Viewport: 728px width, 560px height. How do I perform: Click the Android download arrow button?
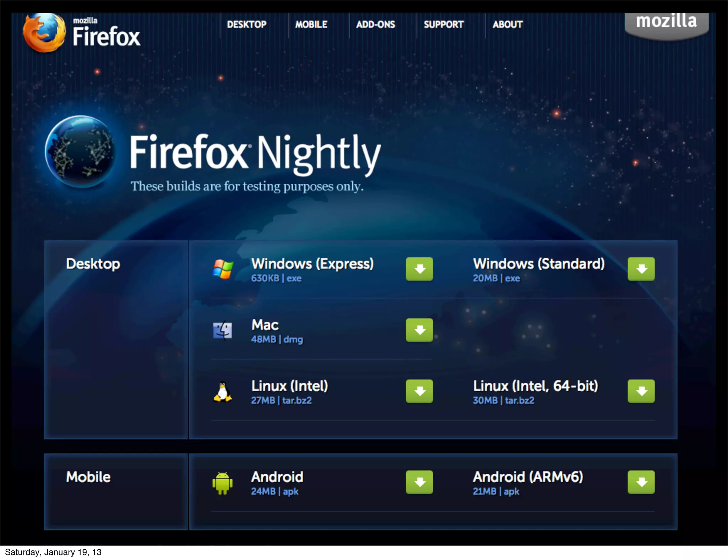[419, 482]
